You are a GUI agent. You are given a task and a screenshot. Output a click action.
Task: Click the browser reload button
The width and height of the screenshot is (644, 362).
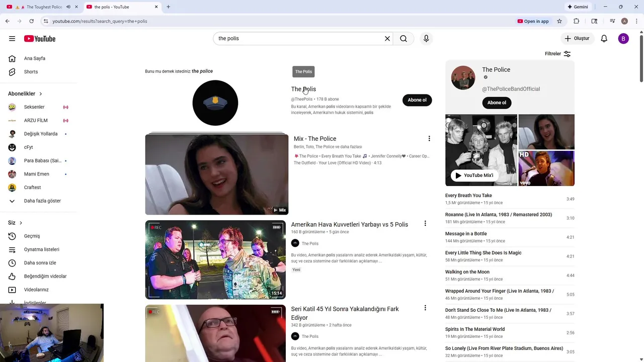[x=31, y=21]
